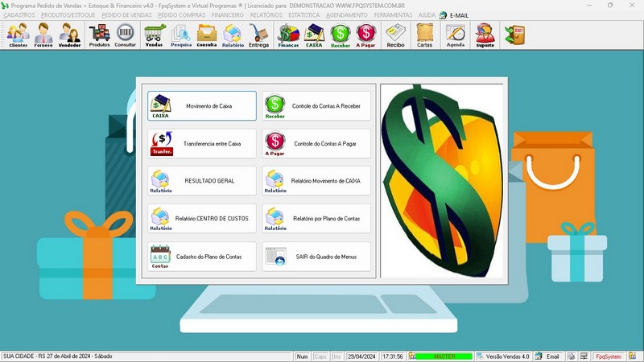Click the 17:31:56 clock in status bar
Image resolution: width=644 pixels, height=362 pixels.
(x=393, y=356)
